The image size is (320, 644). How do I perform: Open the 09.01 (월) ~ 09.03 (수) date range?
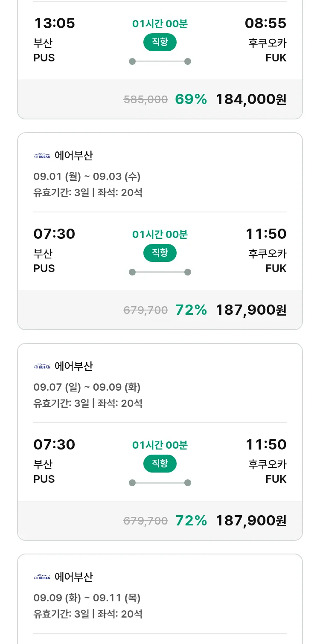tap(87, 177)
